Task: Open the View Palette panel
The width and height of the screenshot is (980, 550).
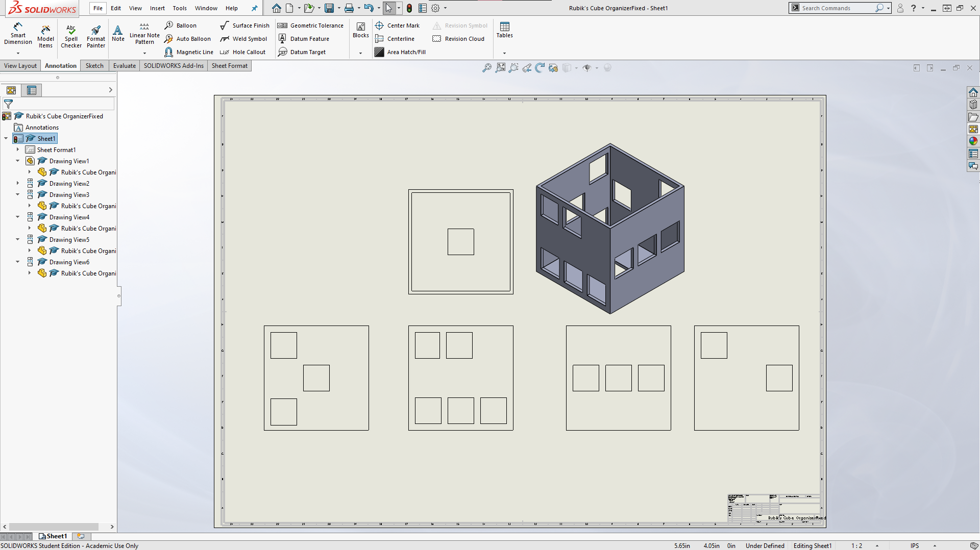Action: tap(974, 129)
